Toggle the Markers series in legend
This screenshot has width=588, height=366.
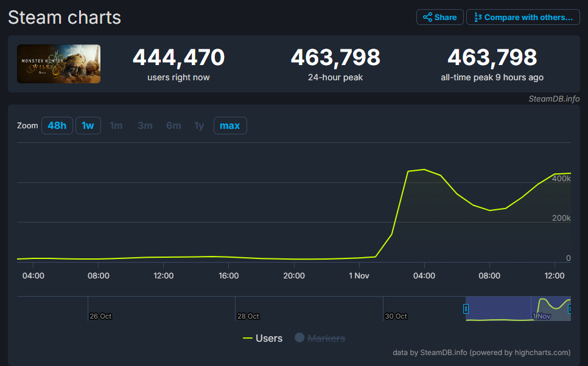[x=320, y=338]
